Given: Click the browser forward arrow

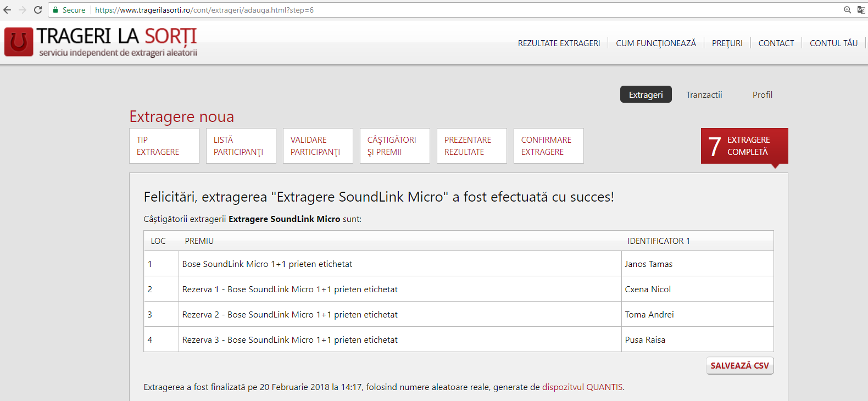Looking at the screenshot, I should (x=23, y=10).
